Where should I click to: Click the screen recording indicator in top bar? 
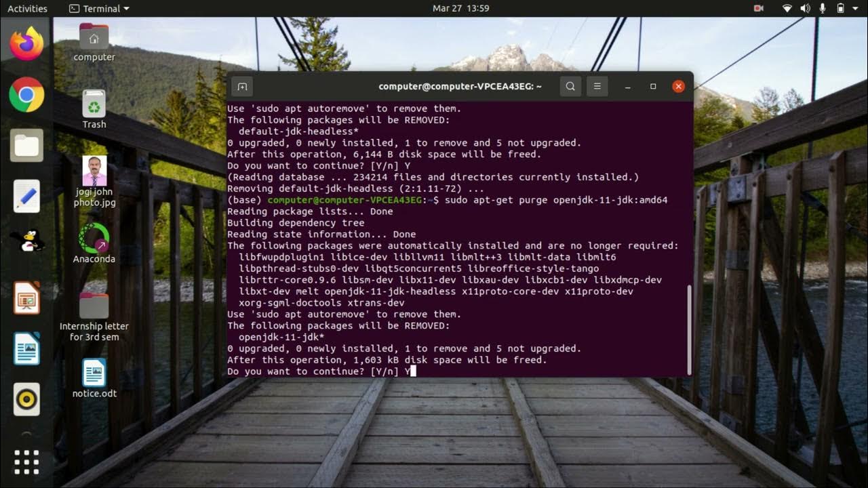[x=759, y=9]
